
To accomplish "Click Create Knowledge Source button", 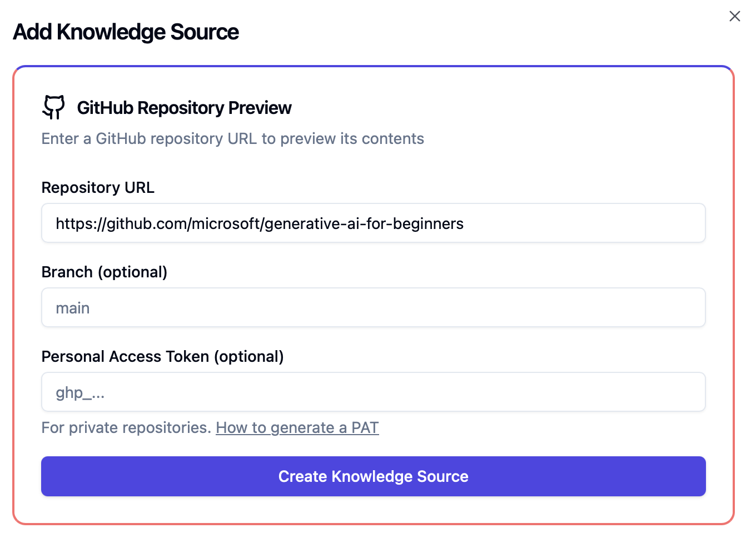I will pos(374,476).
